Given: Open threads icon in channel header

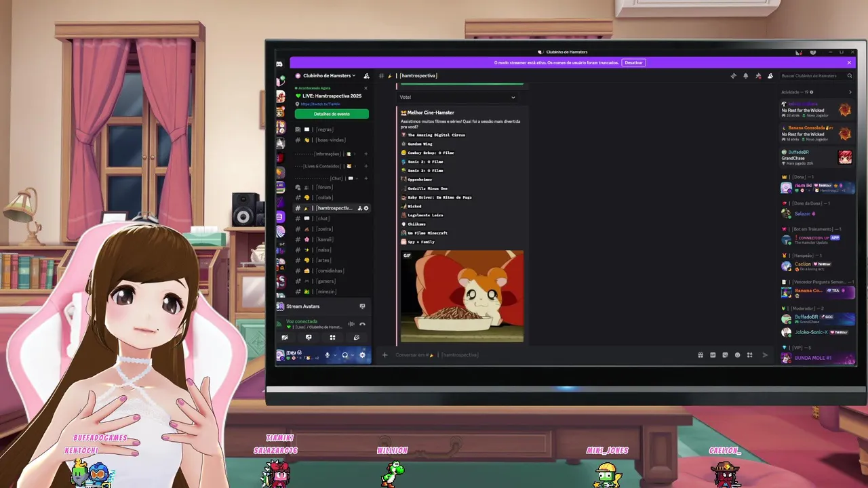Looking at the screenshot, I should pyautogui.click(x=733, y=76).
